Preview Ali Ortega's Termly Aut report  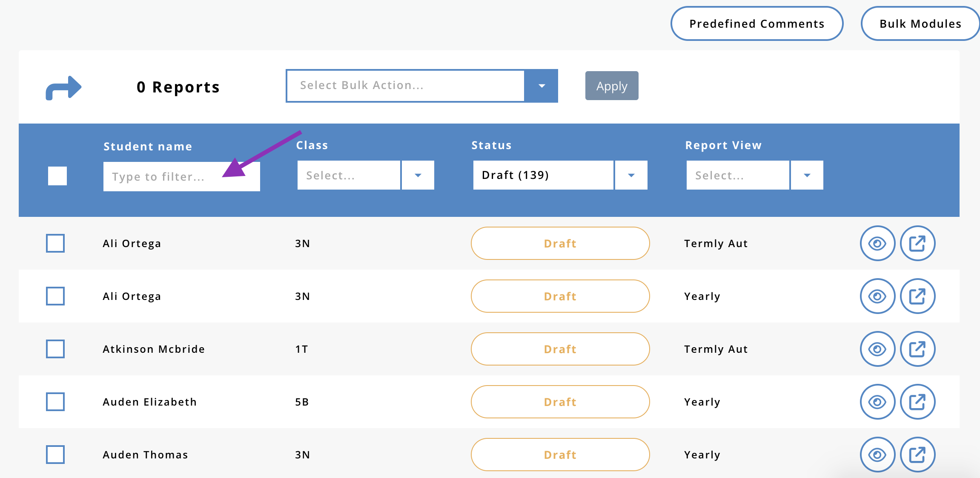point(877,243)
